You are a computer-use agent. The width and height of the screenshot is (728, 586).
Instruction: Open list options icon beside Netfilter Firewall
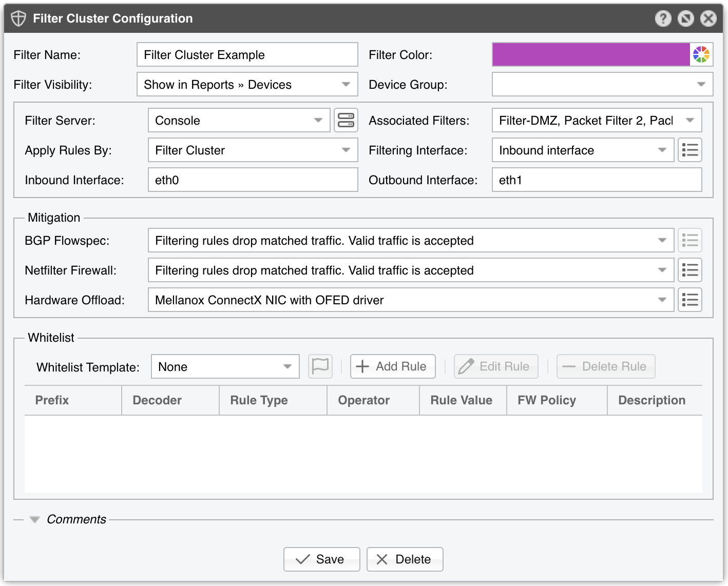(690, 270)
